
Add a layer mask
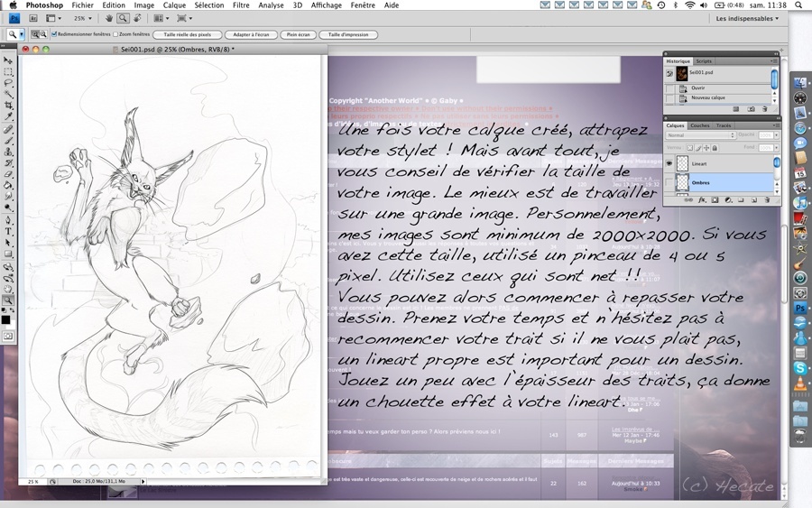tap(715, 200)
